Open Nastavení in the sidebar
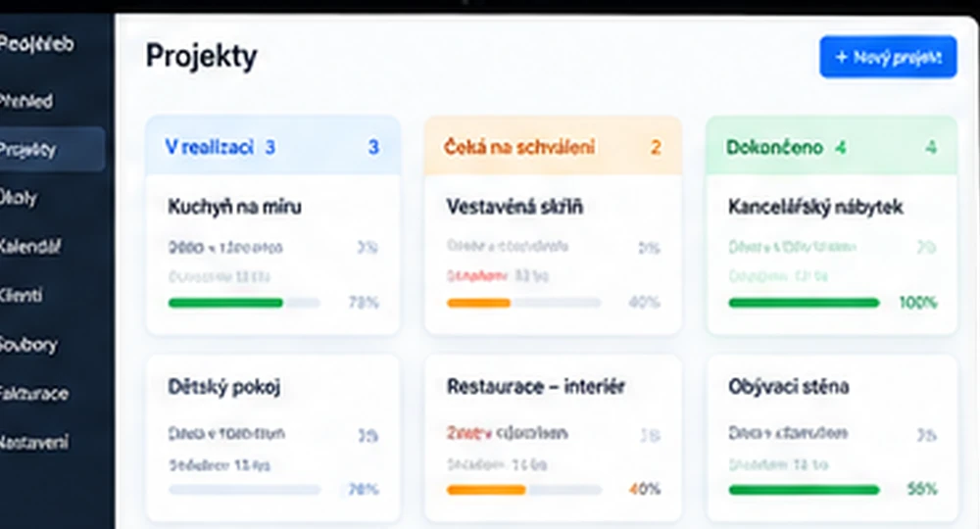 [34, 442]
